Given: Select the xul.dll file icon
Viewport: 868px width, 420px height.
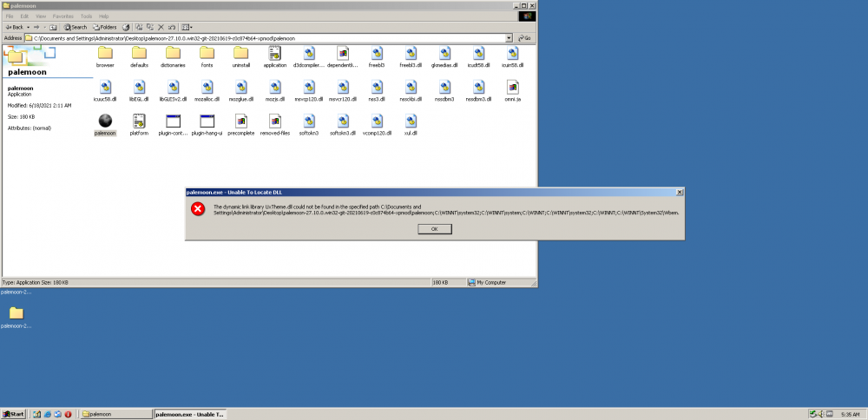Looking at the screenshot, I should (411, 121).
